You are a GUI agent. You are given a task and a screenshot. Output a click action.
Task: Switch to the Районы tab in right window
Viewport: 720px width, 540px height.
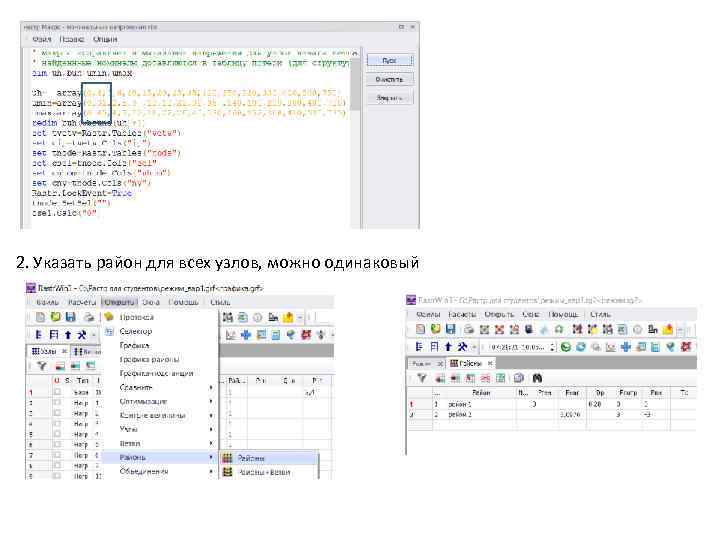[x=469, y=362]
